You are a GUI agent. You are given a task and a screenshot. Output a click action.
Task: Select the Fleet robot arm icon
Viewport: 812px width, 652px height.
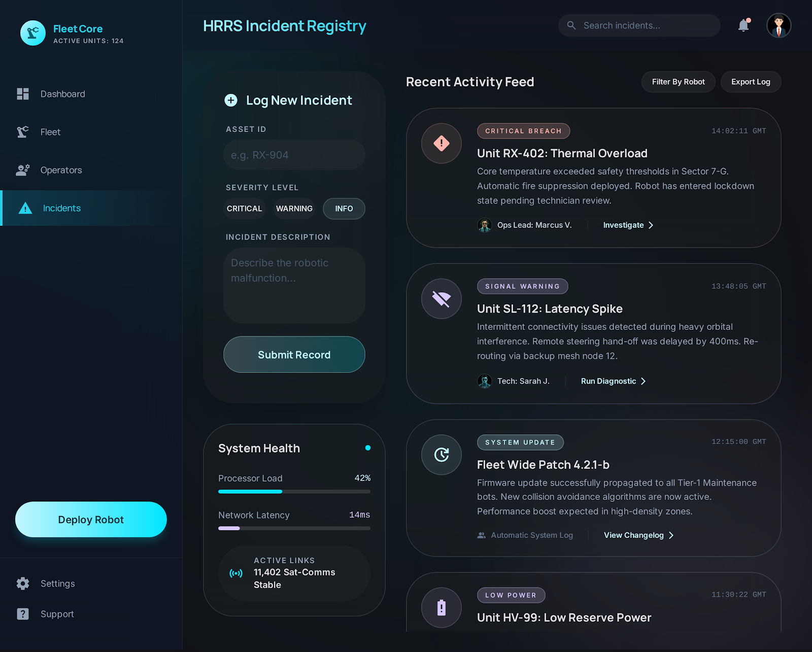pos(23,132)
